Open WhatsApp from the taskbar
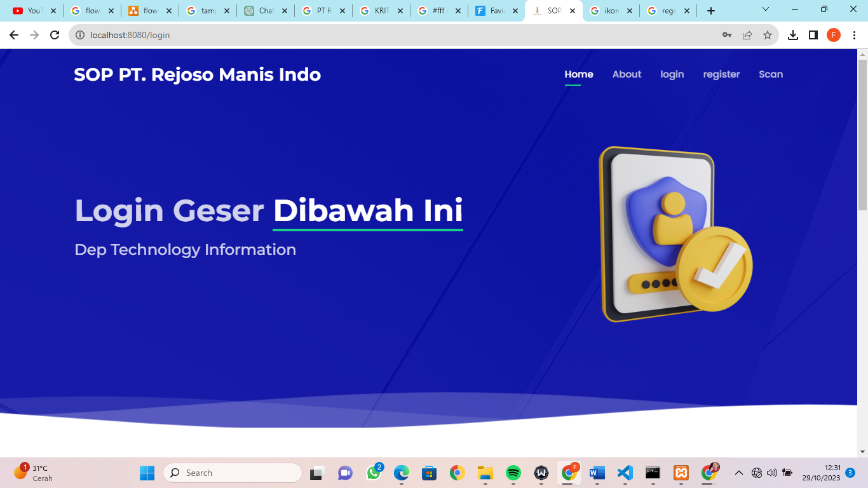The height and width of the screenshot is (488, 868). 374,473
